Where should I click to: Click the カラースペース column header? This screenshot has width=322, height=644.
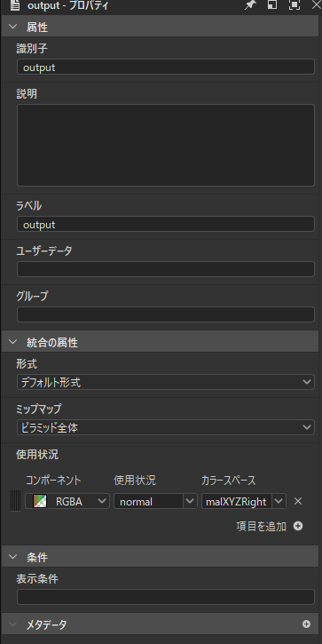228,480
